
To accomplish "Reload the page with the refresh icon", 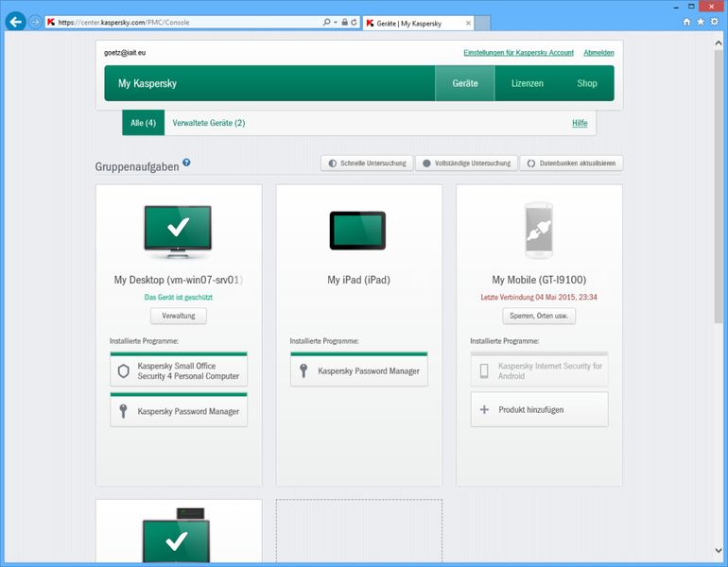I will tap(354, 22).
